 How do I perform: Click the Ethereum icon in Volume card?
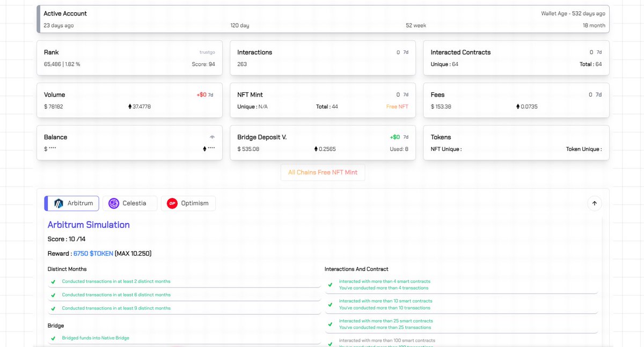pos(129,107)
